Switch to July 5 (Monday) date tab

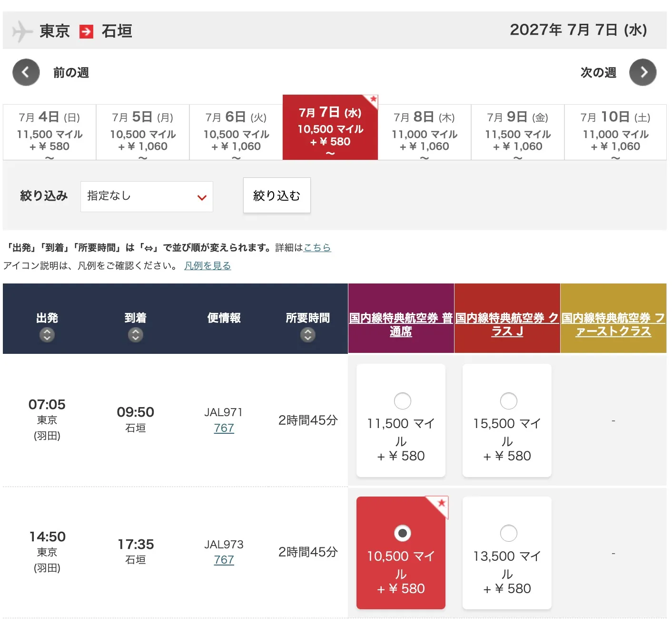pos(143,132)
